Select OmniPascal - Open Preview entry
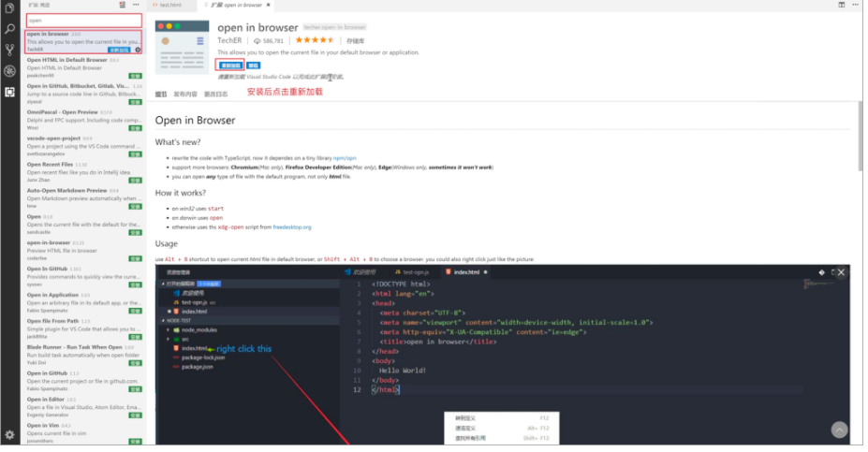Viewport: 868px width, 452px height. (x=83, y=120)
